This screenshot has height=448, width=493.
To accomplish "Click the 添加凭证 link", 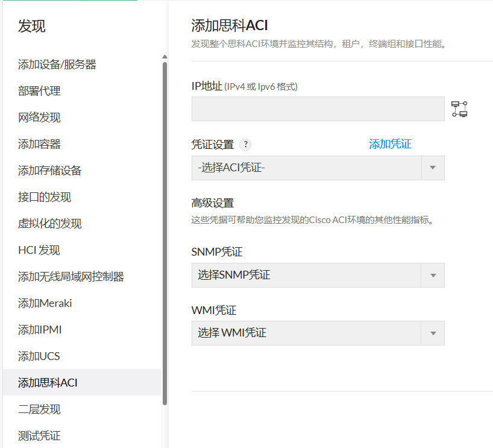I will [x=390, y=144].
